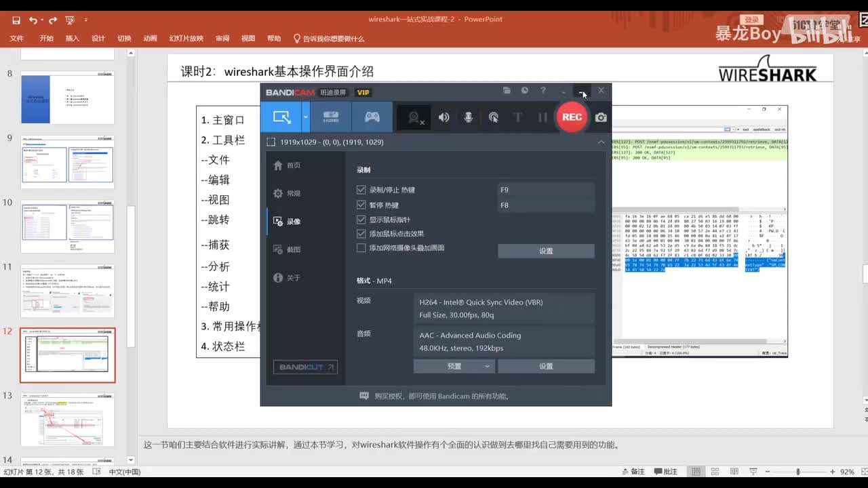Viewport: 868px width, 488px height.
Task: Toggle 批注 comments button in status bar
Action: point(666,472)
